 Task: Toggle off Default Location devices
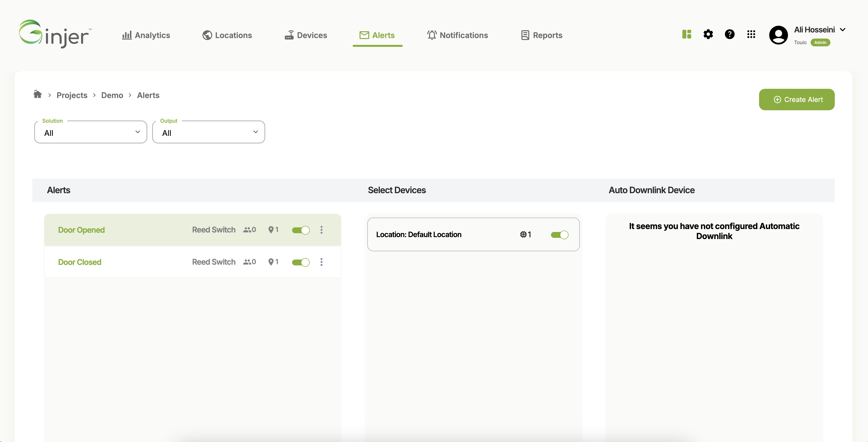(559, 235)
